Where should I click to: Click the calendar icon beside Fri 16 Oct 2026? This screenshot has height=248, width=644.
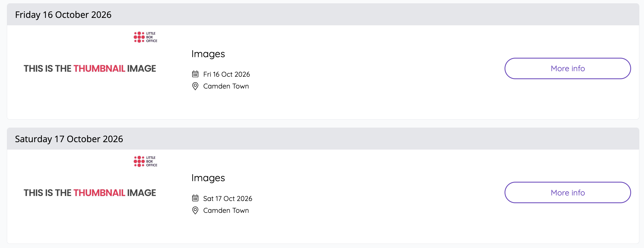pos(195,74)
